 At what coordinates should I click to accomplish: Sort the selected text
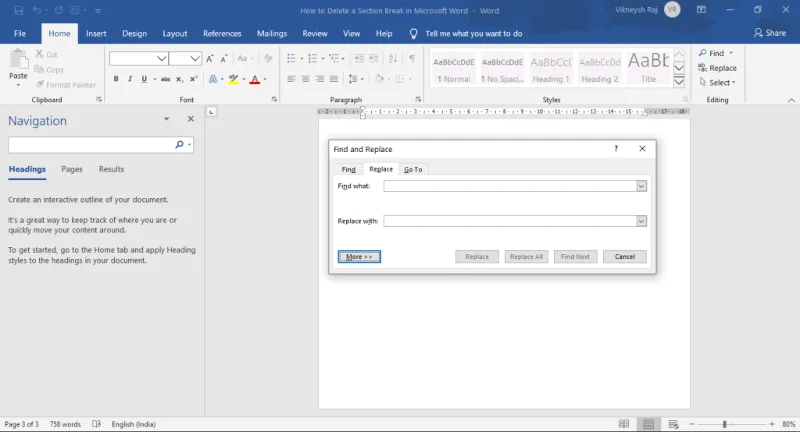pyautogui.click(x=393, y=59)
